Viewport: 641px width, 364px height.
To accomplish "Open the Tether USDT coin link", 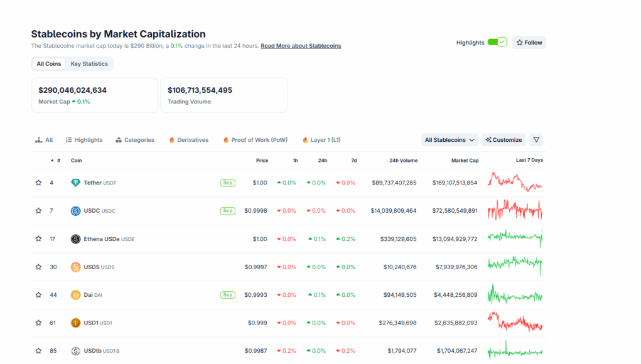I will pyautogui.click(x=100, y=183).
